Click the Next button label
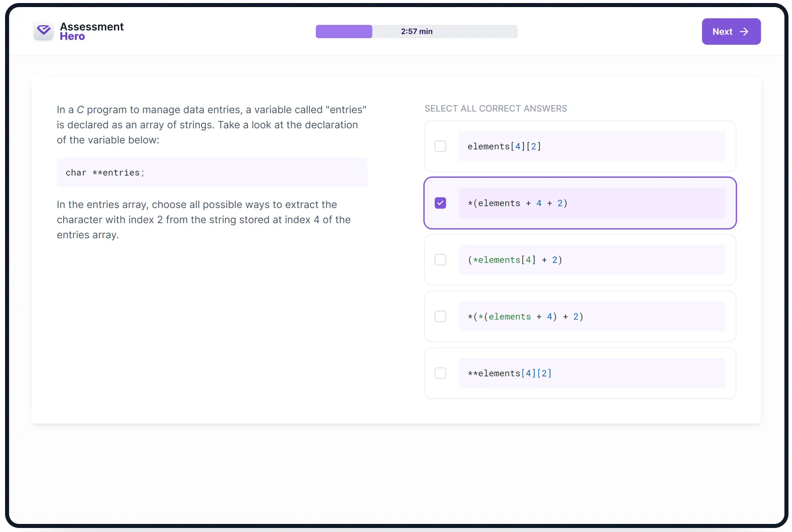Image resolution: width=792 pixels, height=532 pixels. pyautogui.click(x=722, y=31)
